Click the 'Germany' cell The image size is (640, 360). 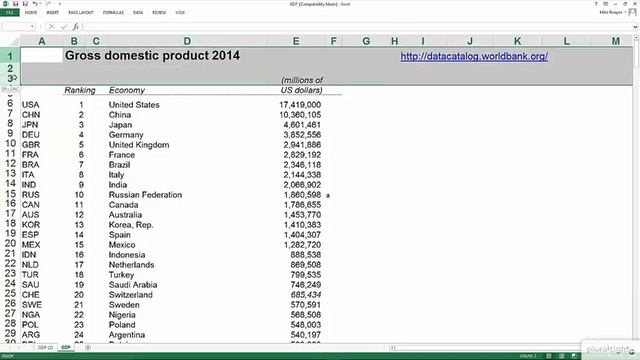click(126, 135)
